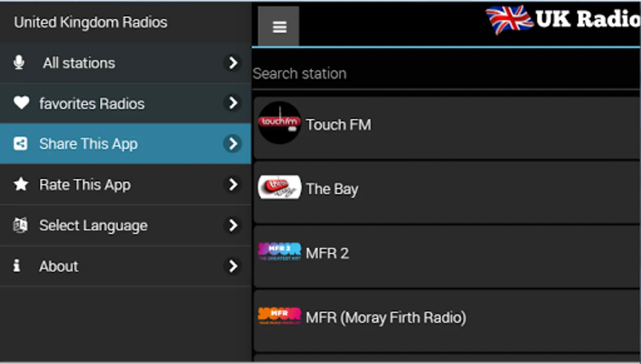641x364 pixels.
Task: Play the MFR 2 station
Action: point(447,256)
